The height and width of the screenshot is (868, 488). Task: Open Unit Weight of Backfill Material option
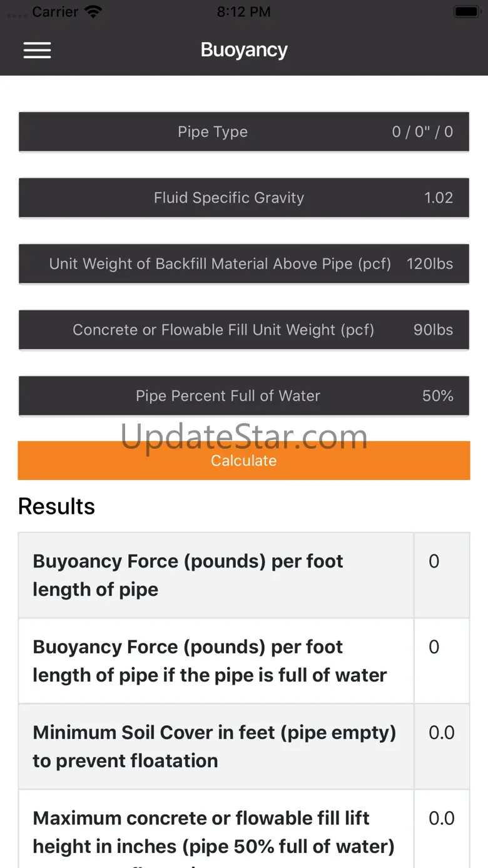tap(243, 264)
